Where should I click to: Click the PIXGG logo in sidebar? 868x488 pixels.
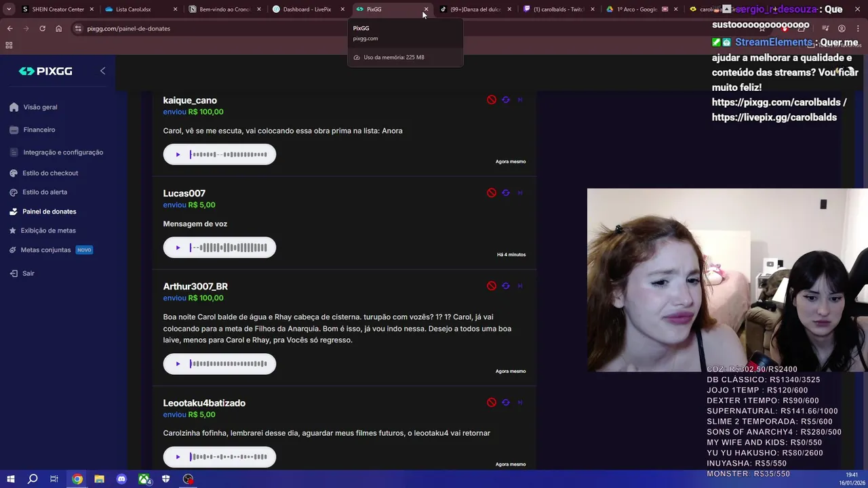pos(45,71)
